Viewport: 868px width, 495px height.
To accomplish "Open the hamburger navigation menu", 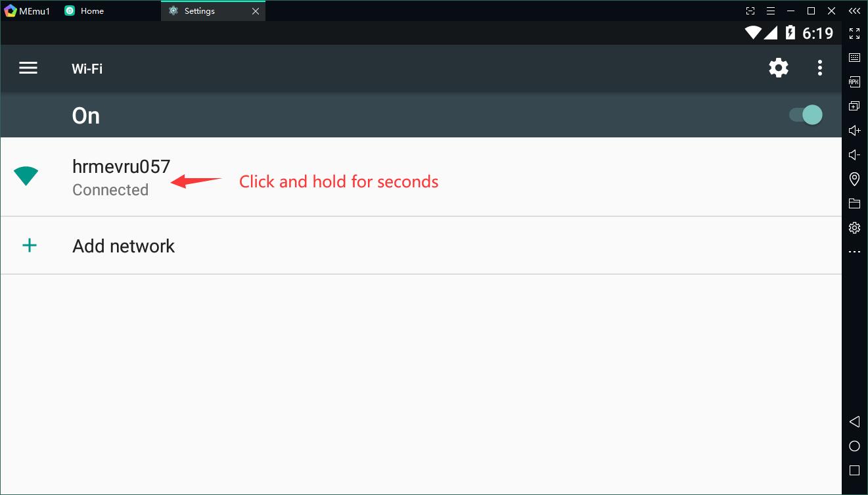I will click(28, 68).
